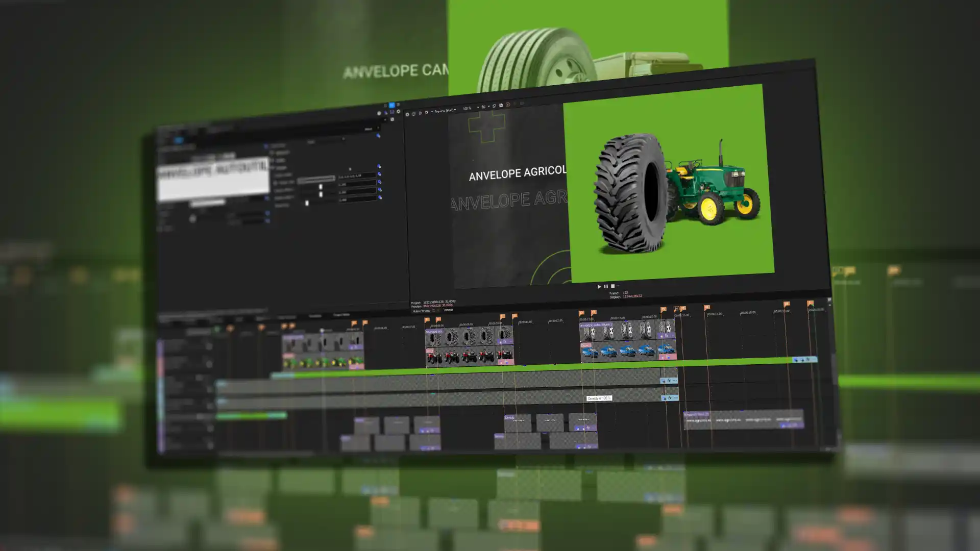Select the off-road tire clip on timeline

(x=469, y=335)
